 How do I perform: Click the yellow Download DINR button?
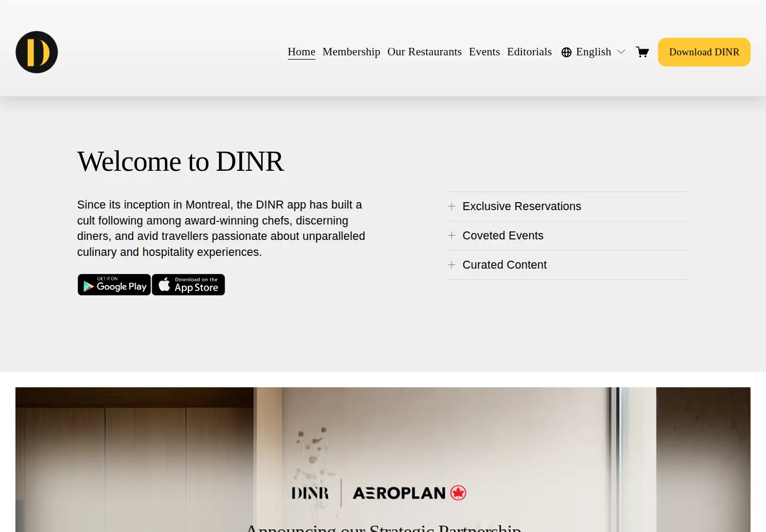click(x=704, y=52)
